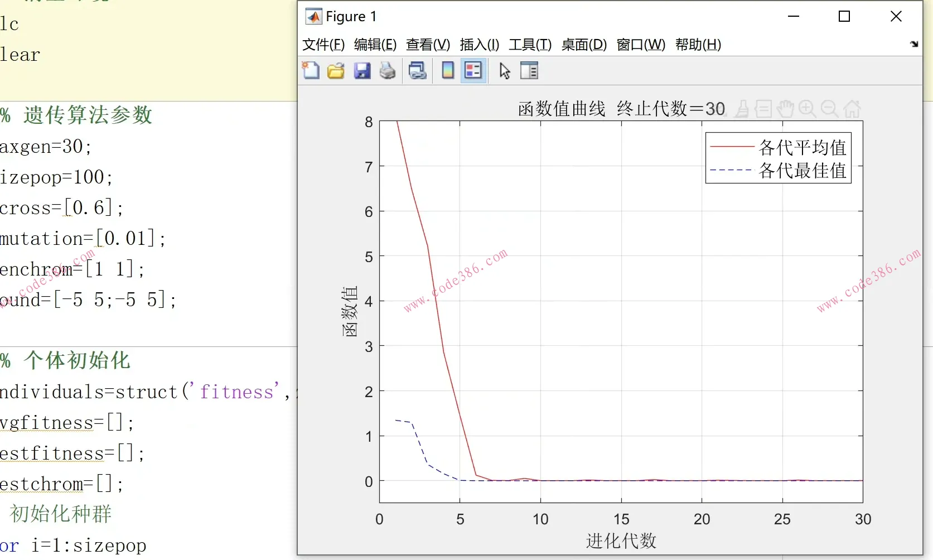Place cursor on the cross=[0.6]; line
The height and width of the screenshot is (560, 933).
pyautogui.click(x=61, y=208)
